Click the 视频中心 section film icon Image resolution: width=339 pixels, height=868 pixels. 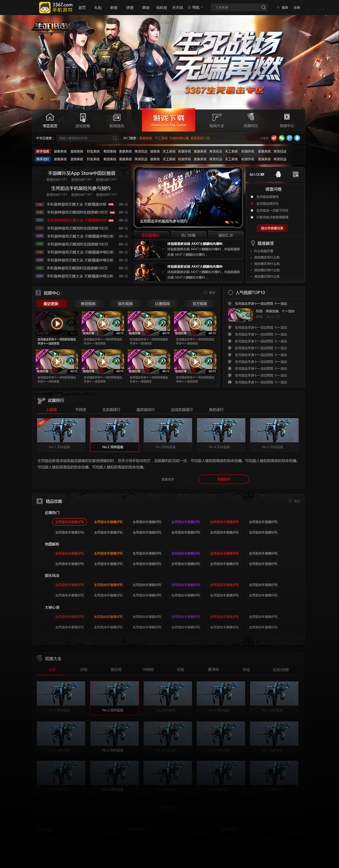pos(38,293)
